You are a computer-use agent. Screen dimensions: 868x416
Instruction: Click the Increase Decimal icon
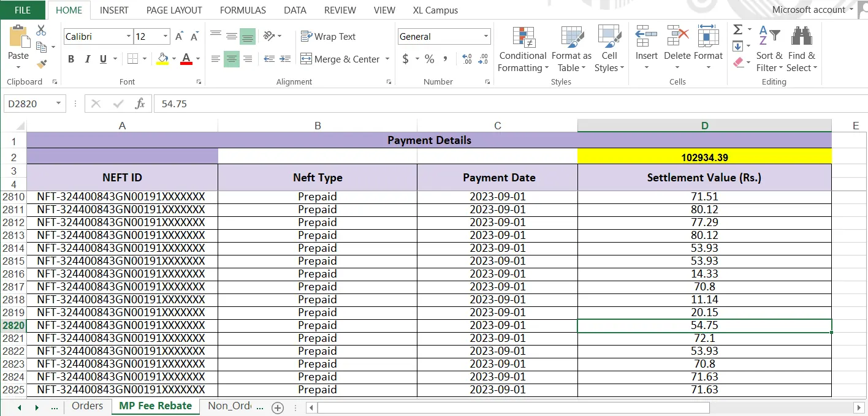click(468, 59)
